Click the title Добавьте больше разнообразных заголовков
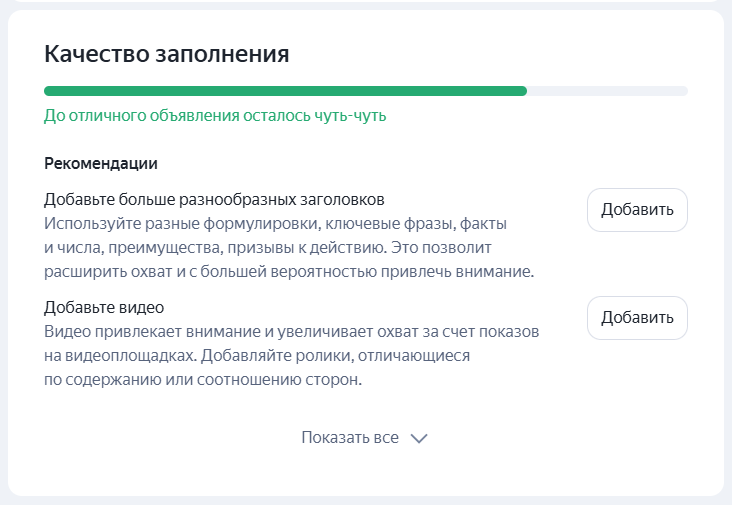This screenshot has height=505, width=735. pyautogui.click(x=215, y=199)
